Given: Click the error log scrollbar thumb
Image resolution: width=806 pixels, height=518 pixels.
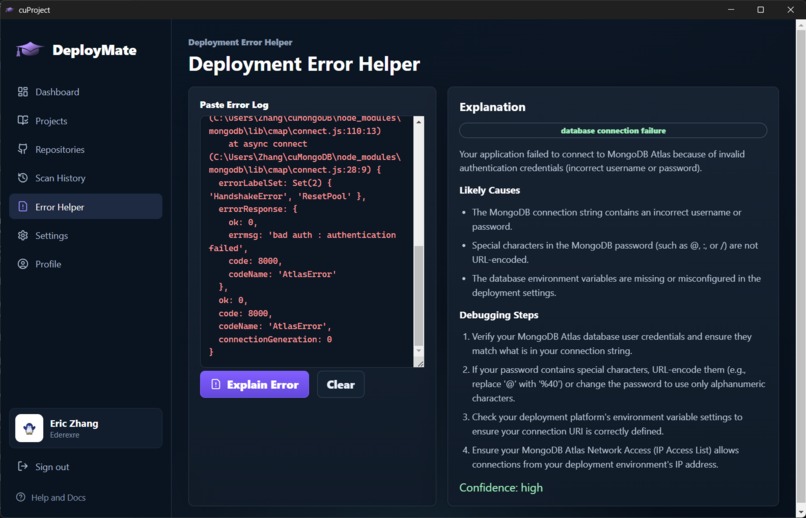Looking at the screenshot, I should (418, 295).
